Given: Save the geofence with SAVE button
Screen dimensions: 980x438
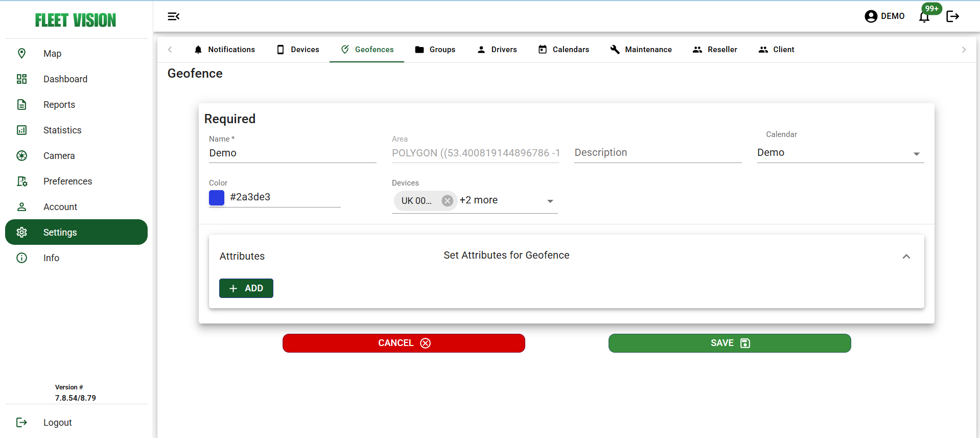Looking at the screenshot, I should coord(729,343).
